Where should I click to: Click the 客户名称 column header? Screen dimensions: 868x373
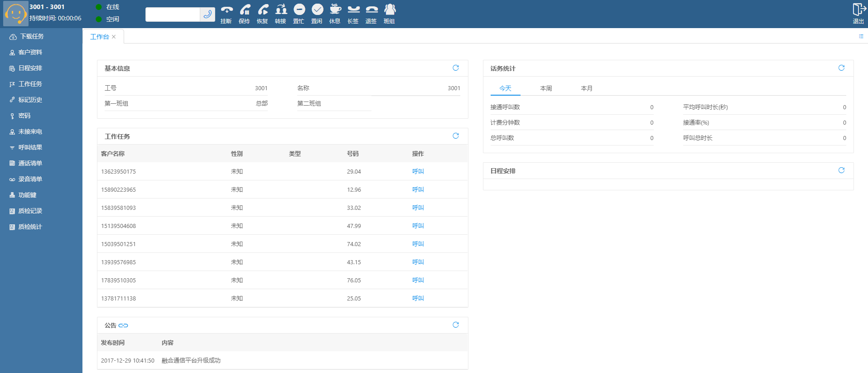113,154
